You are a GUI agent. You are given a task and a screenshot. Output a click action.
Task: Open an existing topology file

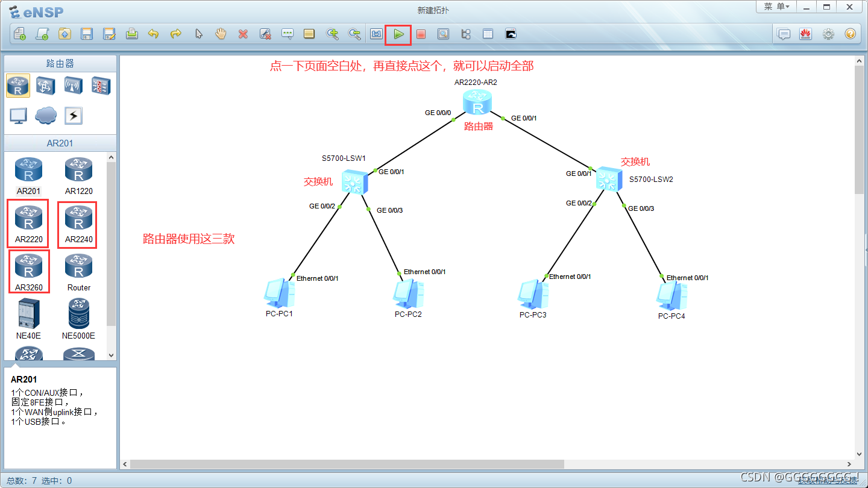(x=64, y=34)
